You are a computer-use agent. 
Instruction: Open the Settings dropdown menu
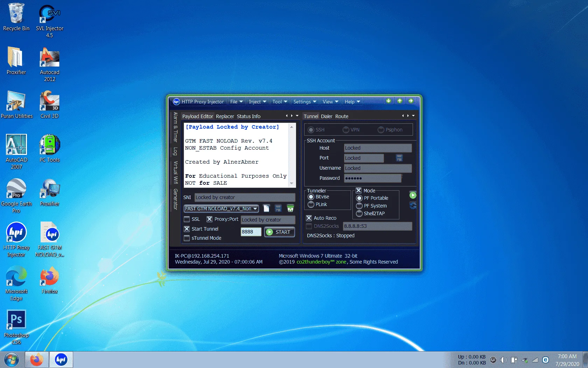pyautogui.click(x=305, y=102)
